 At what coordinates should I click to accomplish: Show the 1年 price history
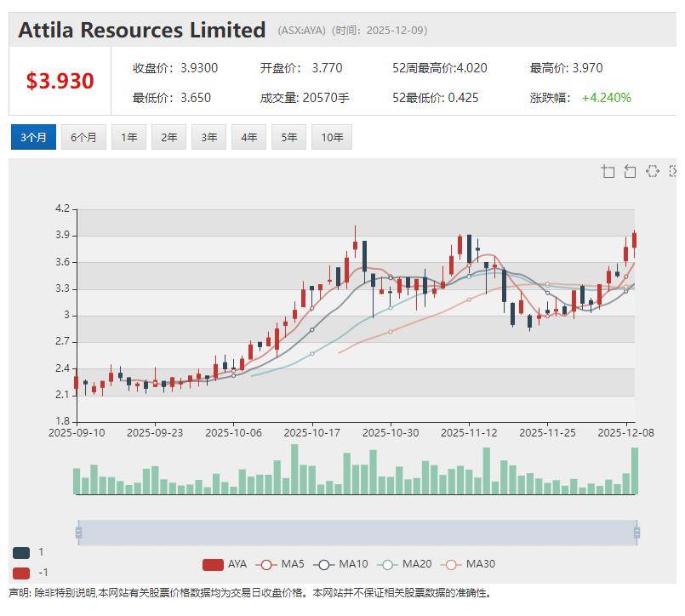[x=128, y=137]
